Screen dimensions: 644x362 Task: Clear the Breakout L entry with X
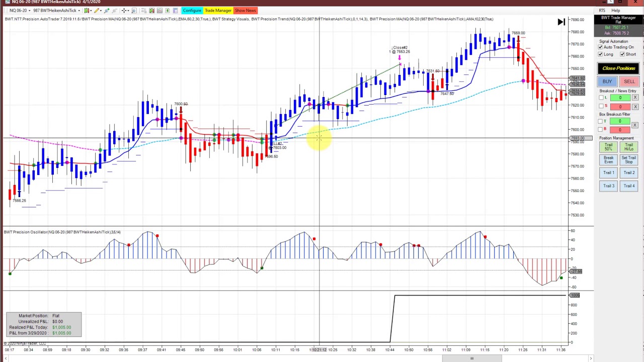click(x=635, y=98)
